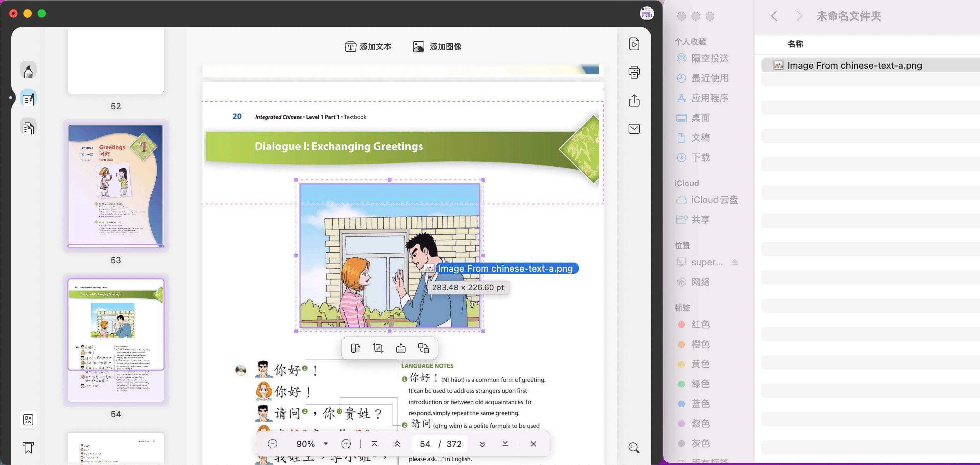The image size is (980, 465).
Task: Select the green tag 绿色
Action: pos(694,384)
